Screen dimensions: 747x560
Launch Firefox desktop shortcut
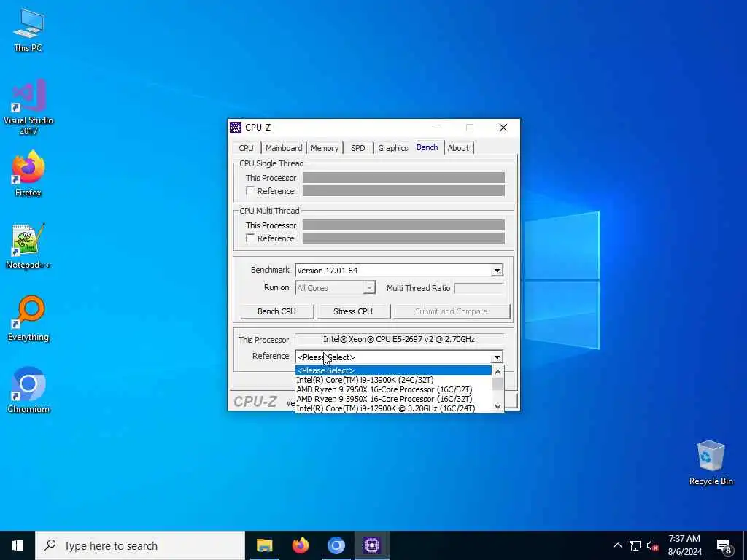click(x=28, y=174)
